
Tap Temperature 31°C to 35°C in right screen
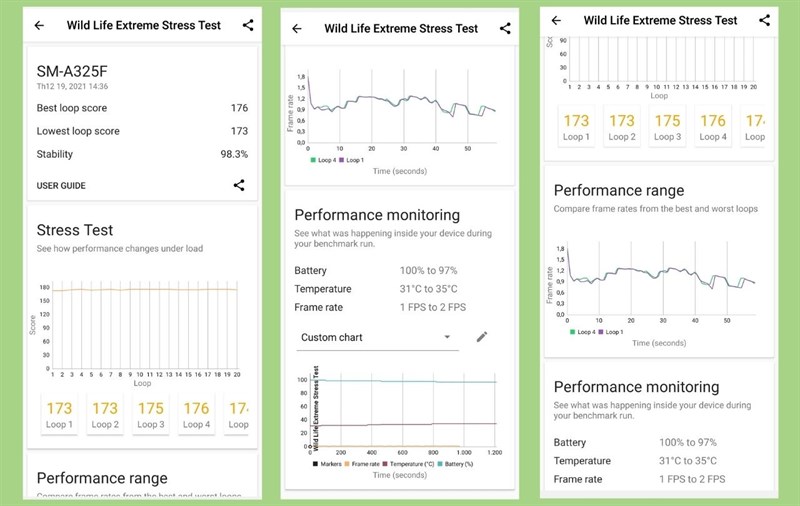pos(635,461)
